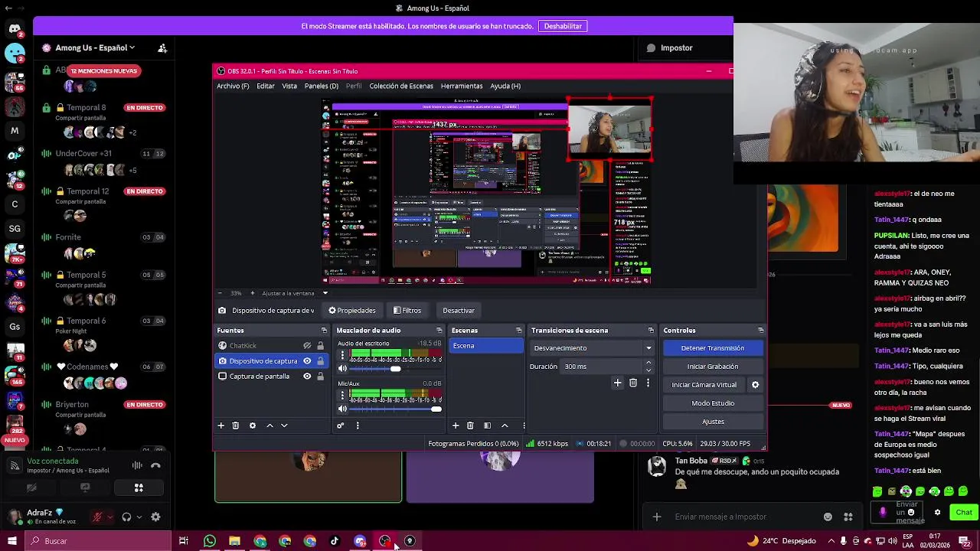Mute Audio del escritorio speaker icon
Screen dimensions: 980x551
pos(342,369)
